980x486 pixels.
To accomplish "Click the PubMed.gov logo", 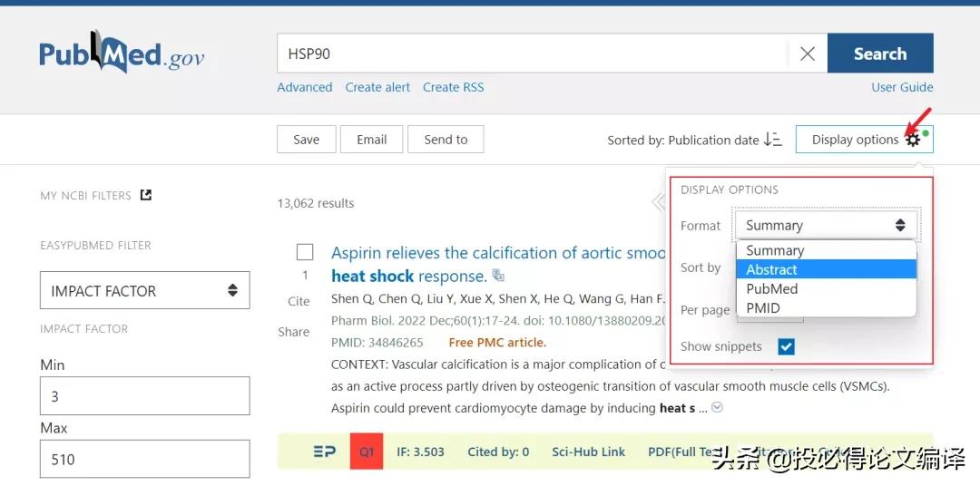I will coord(122,52).
